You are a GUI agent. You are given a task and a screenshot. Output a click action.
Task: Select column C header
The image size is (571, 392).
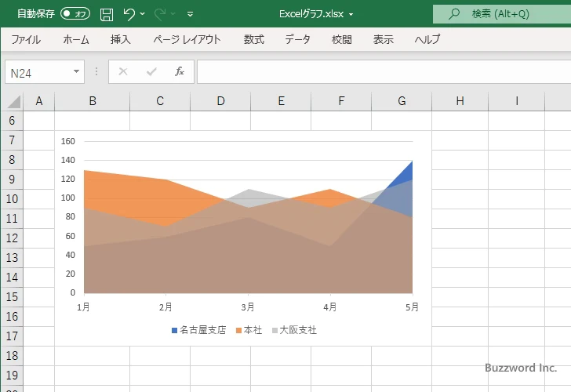click(x=160, y=101)
